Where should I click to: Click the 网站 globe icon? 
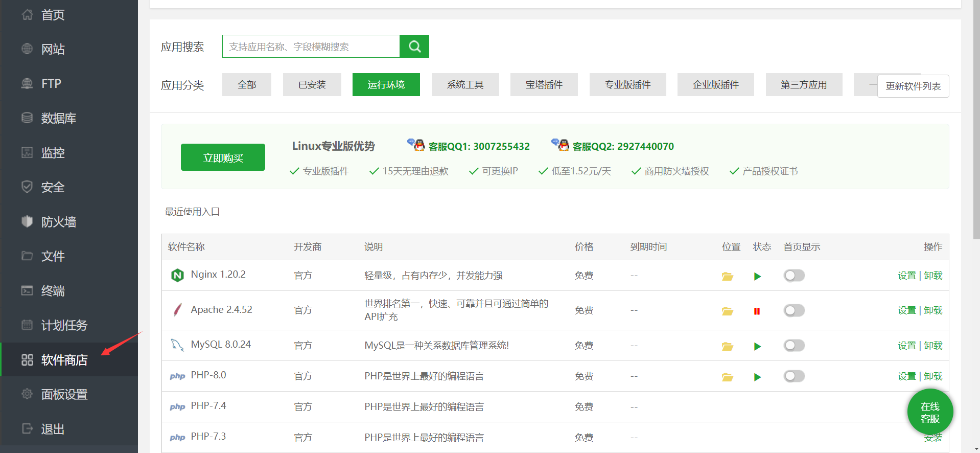(x=28, y=49)
